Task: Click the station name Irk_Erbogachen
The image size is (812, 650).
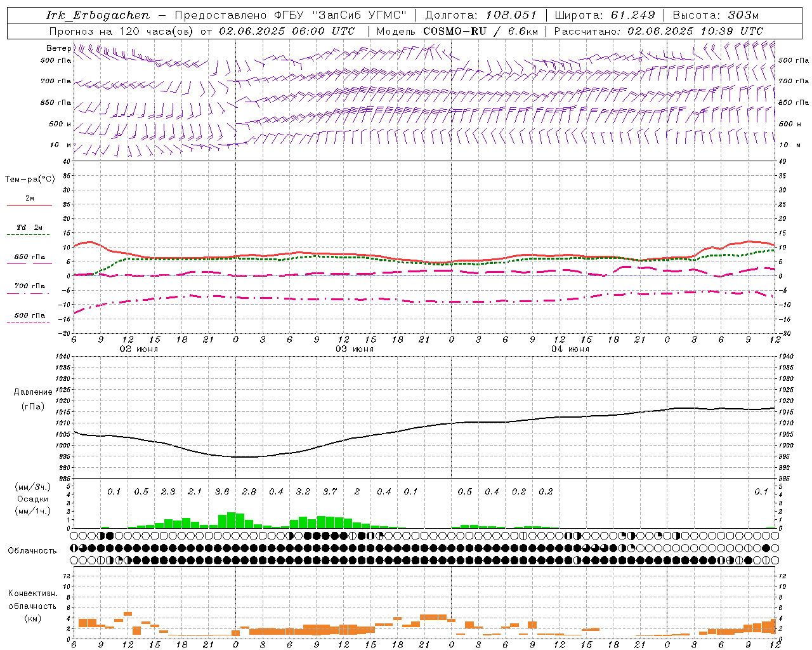Action: click(x=98, y=15)
